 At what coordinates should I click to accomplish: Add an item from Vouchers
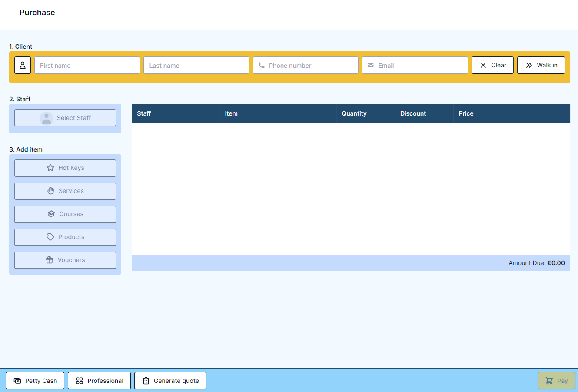[65, 260]
